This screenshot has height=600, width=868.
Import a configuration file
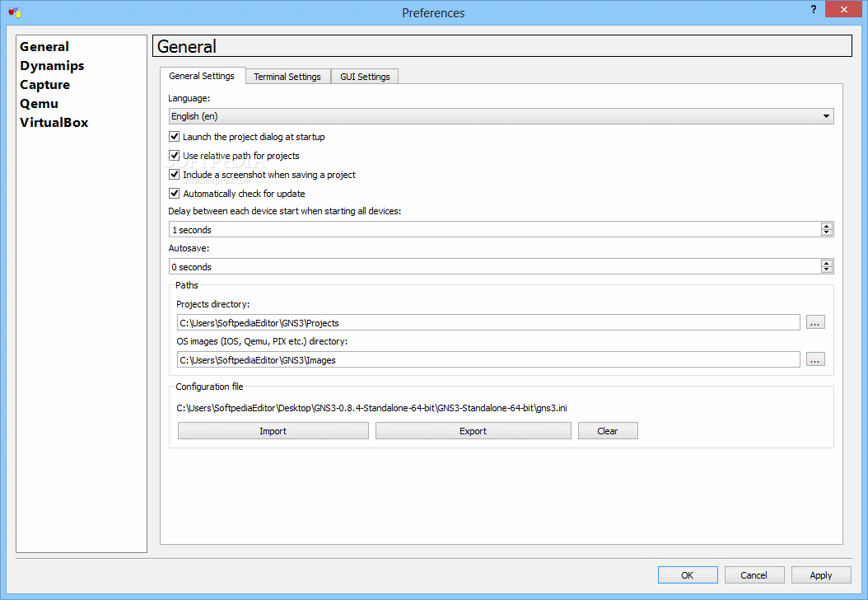(273, 430)
